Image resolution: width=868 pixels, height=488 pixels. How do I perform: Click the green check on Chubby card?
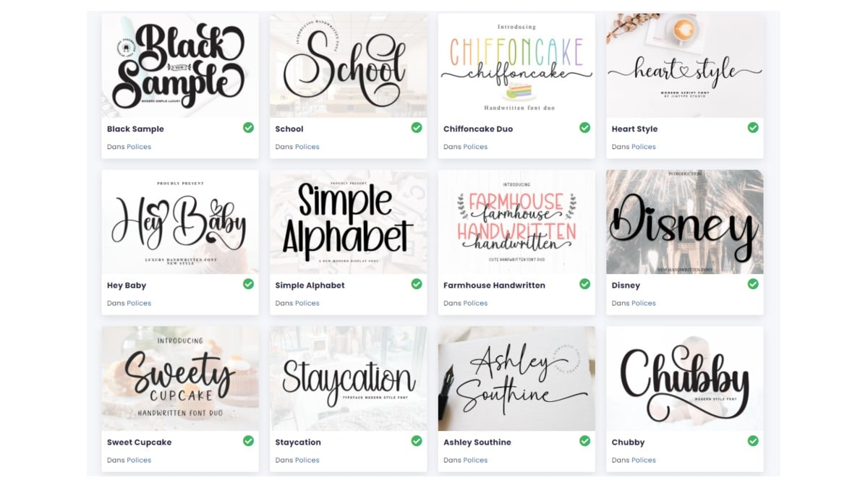click(753, 440)
